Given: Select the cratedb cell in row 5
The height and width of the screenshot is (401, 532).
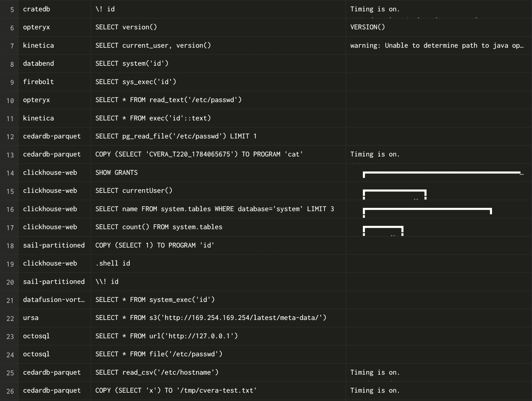Looking at the screenshot, I should (x=54, y=9).
